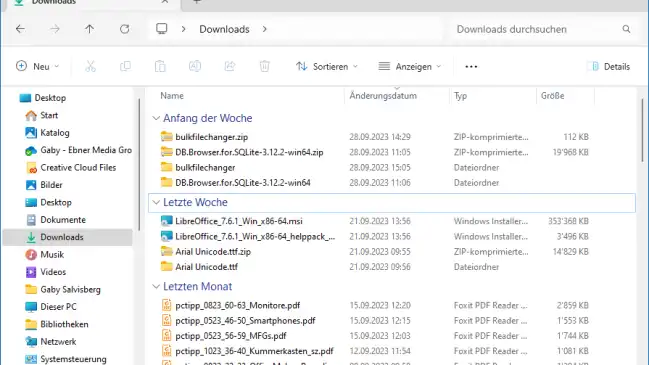Select Downloads in the sidebar
This screenshot has width=649, height=365.
67,237
